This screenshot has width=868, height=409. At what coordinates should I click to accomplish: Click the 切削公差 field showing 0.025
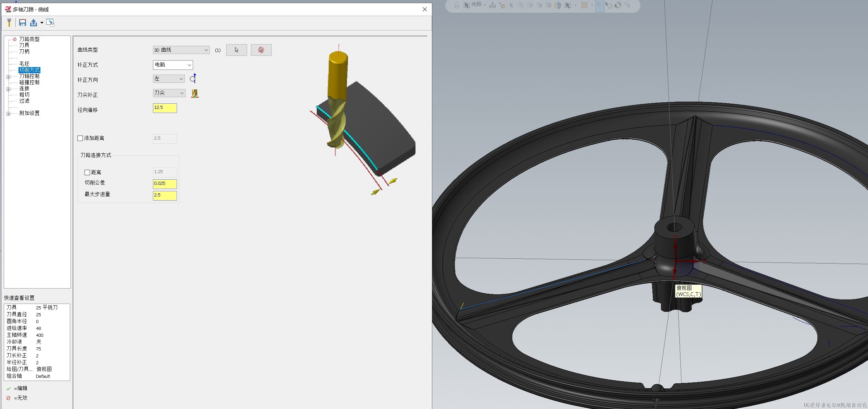(165, 184)
